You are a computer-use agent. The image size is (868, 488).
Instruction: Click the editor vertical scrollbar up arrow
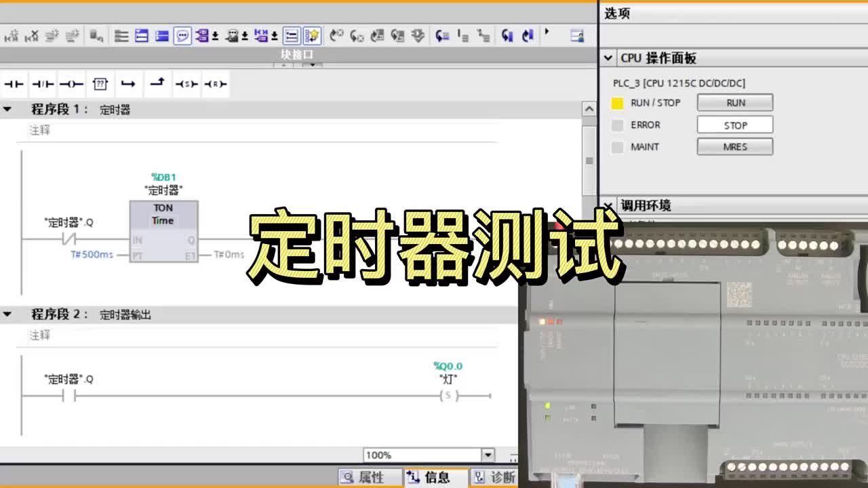[589, 109]
